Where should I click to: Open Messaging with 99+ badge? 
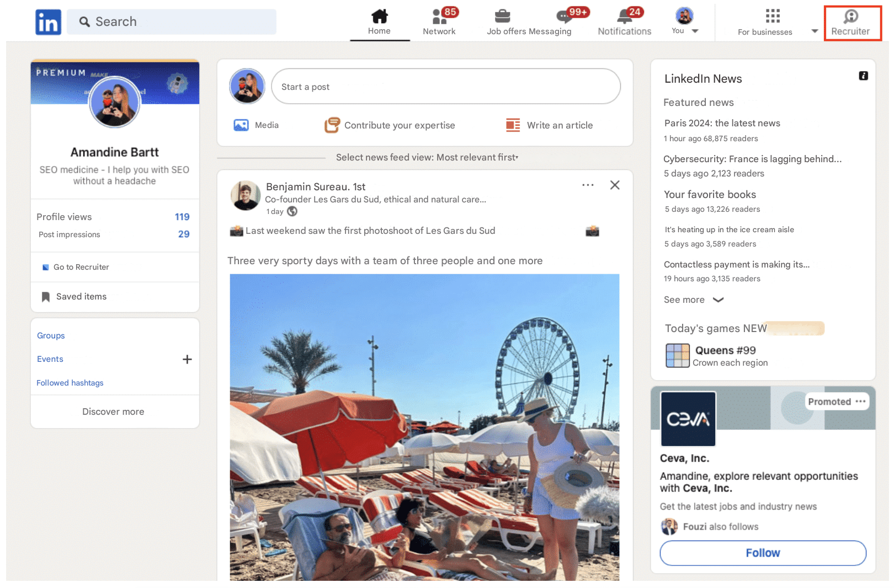(564, 17)
